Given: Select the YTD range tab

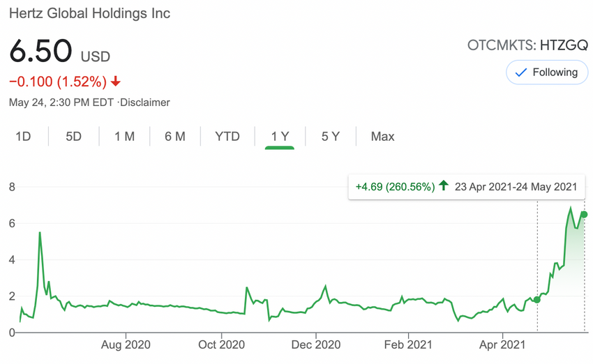Looking at the screenshot, I should (227, 137).
